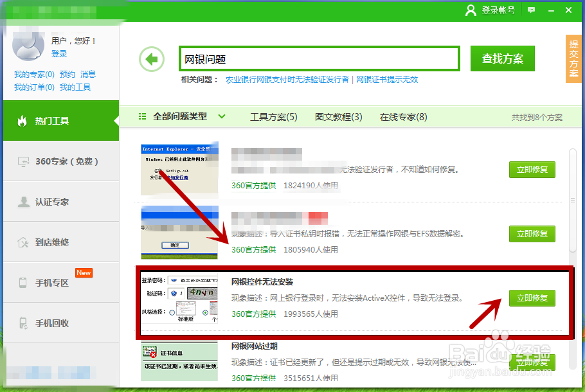Click the phone recycle icon beside 手机回收
Screen dimensions: 585x392
(x=23, y=323)
